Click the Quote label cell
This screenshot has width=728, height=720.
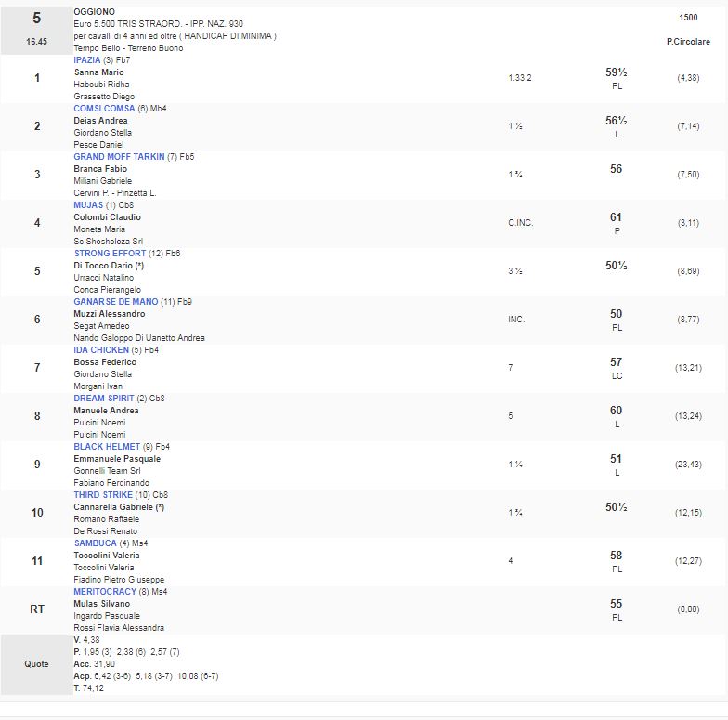37,664
